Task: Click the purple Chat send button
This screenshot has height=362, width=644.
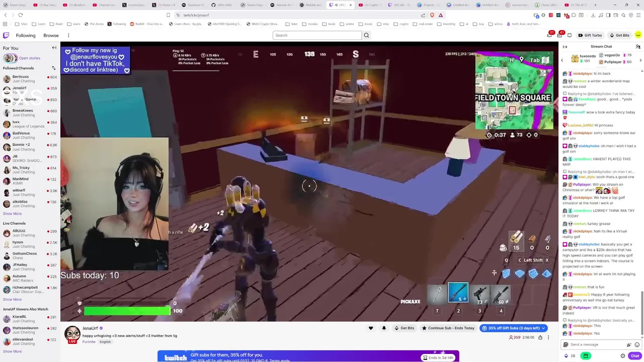Action: [x=635, y=356]
